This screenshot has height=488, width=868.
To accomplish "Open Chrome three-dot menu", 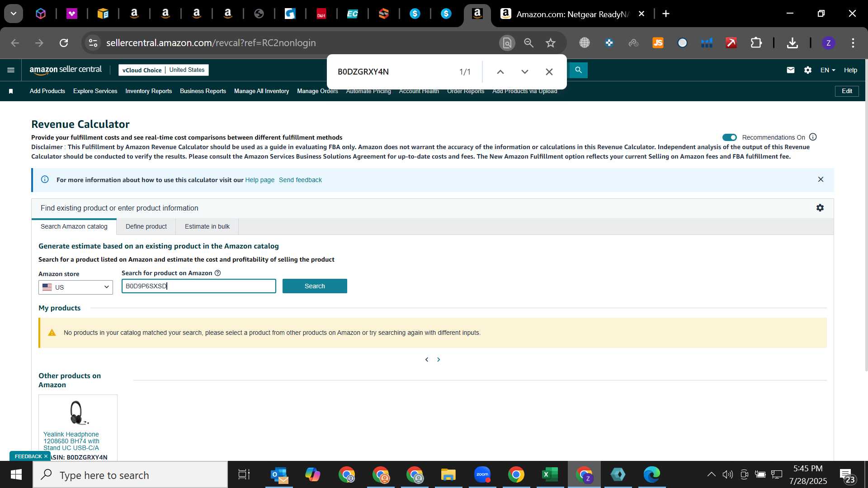I will 853,43.
